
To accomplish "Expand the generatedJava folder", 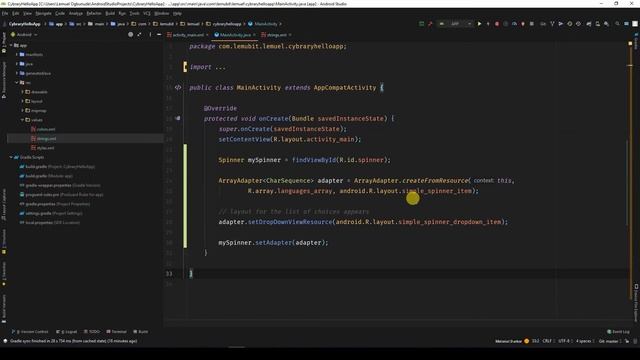I will pos(17,73).
